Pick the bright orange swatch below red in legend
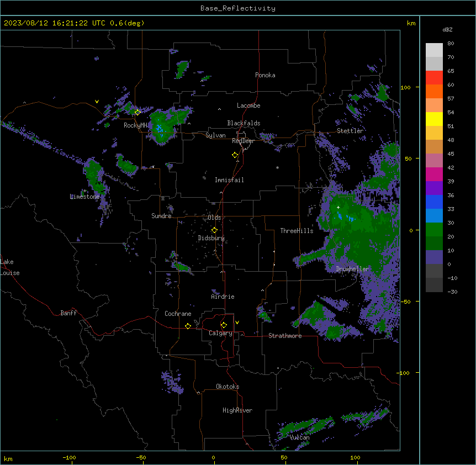The width and height of the screenshot is (476, 465). click(434, 91)
